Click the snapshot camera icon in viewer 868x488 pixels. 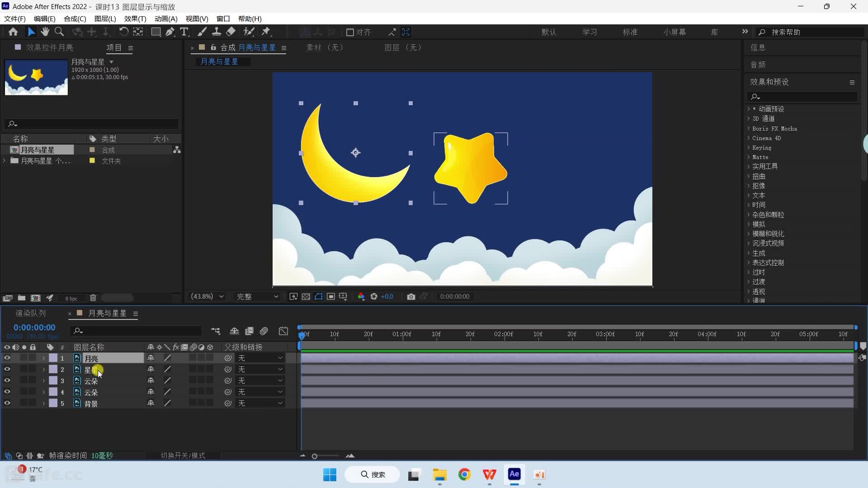pos(411,297)
